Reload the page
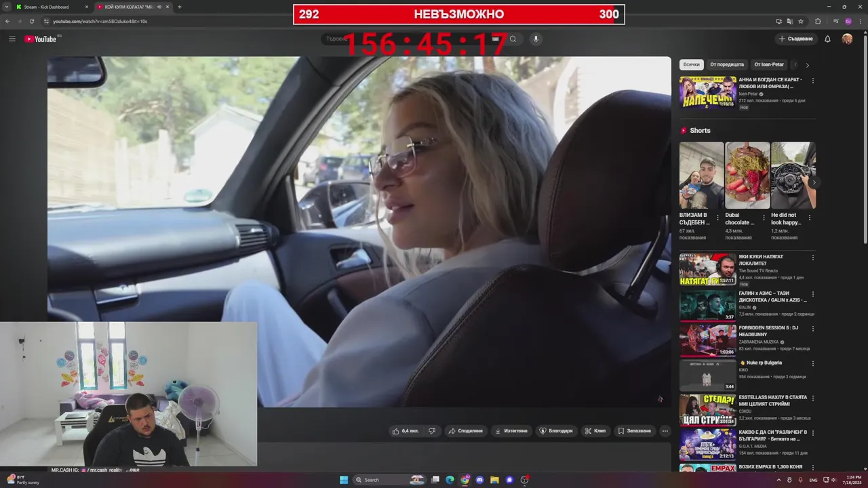Viewport: 868px width, 488px height. pyautogui.click(x=31, y=21)
